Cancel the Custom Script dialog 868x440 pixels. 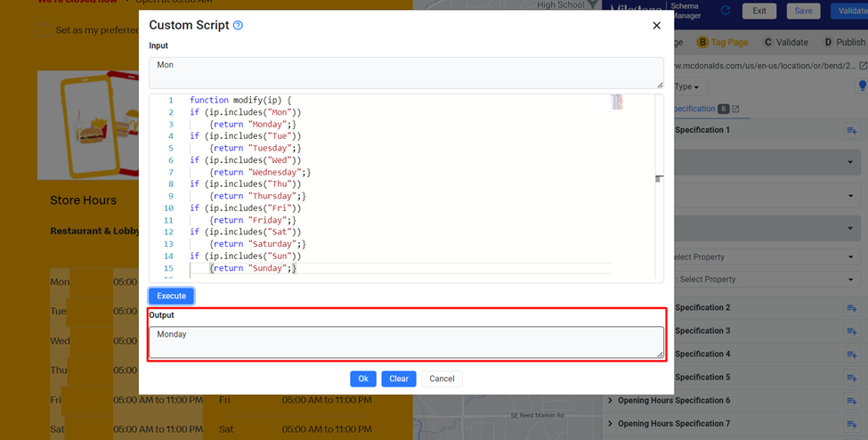point(442,379)
